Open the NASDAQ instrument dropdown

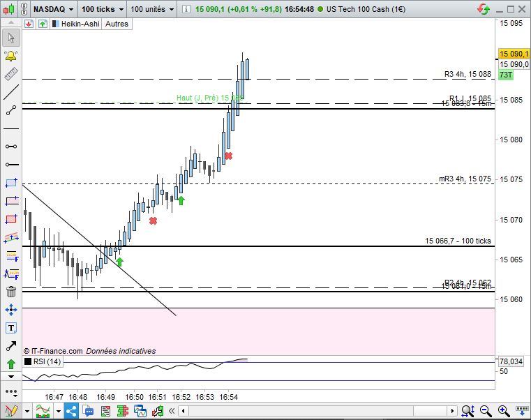coord(54,9)
